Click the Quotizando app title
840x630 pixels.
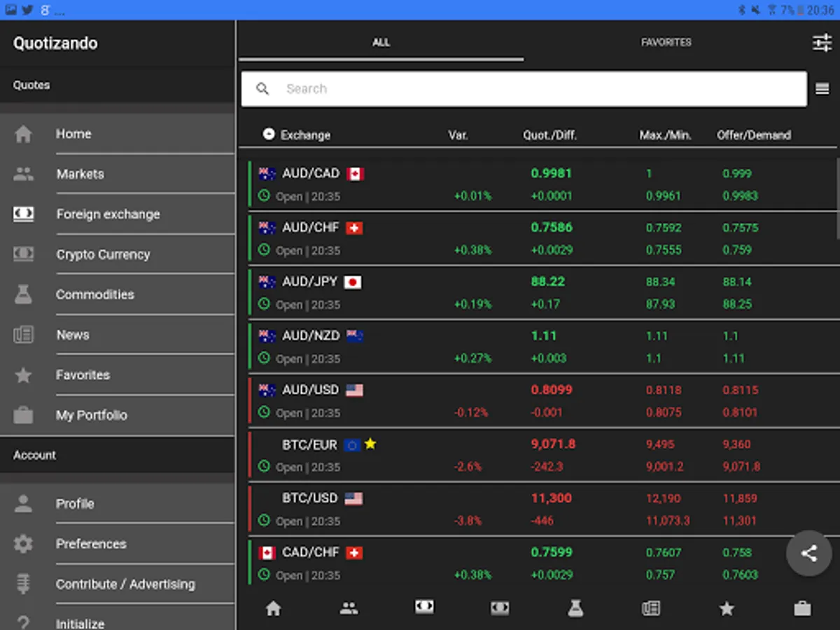coord(55,43)
